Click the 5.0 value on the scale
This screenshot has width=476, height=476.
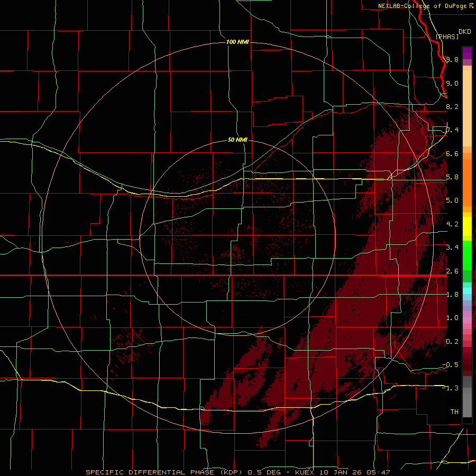[x=452, y=200]
